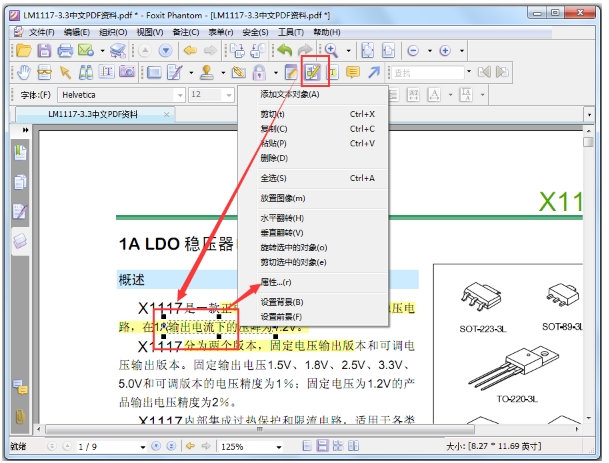Select the Select Text tool icon
The height and width of the screenshot is (463, 609).
click(106, 72)
